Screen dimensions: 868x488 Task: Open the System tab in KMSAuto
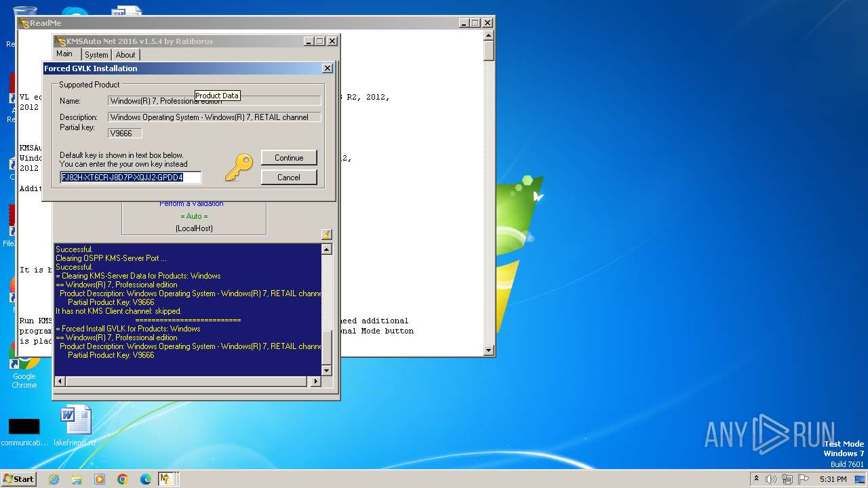click(96, 55)
